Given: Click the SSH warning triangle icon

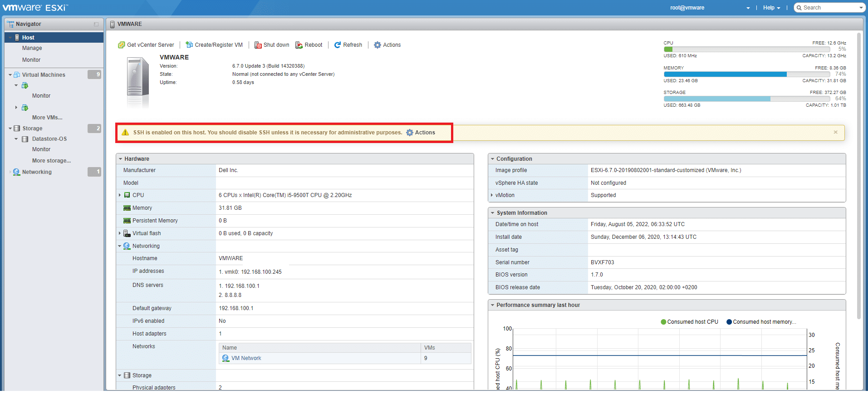Looking at the screenshot, I should [125, 133].
